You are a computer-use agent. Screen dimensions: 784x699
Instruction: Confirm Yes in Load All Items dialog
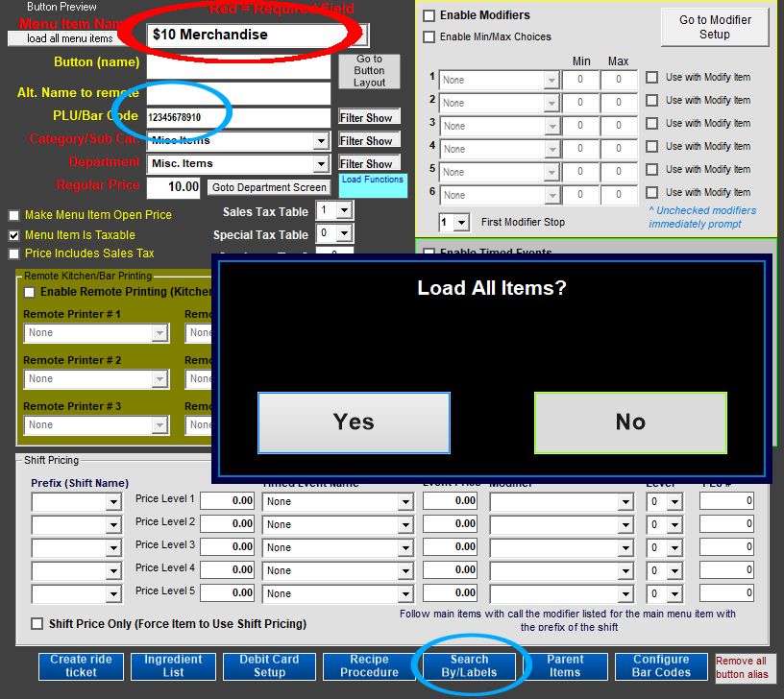tap(354, 422)
